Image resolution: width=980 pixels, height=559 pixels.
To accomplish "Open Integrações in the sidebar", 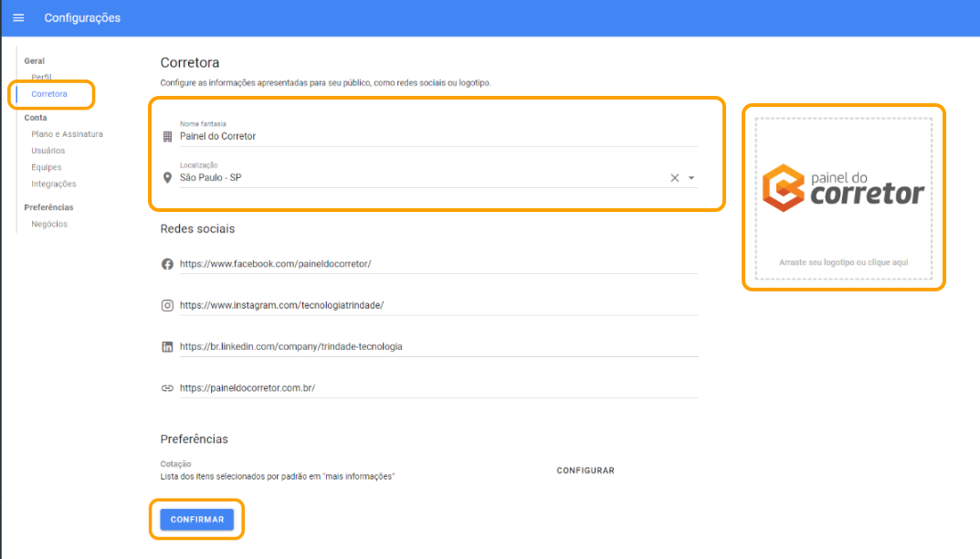I will (54, 184).
